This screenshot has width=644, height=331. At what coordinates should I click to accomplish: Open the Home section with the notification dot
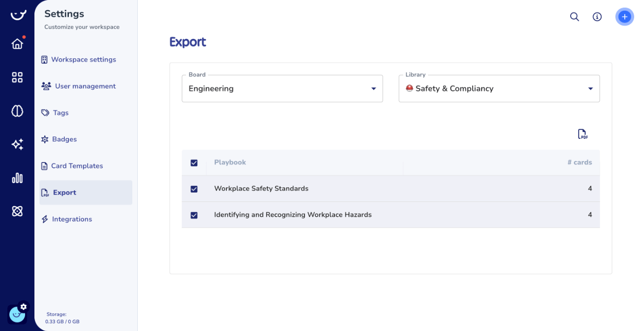click(x=17, y=43)
